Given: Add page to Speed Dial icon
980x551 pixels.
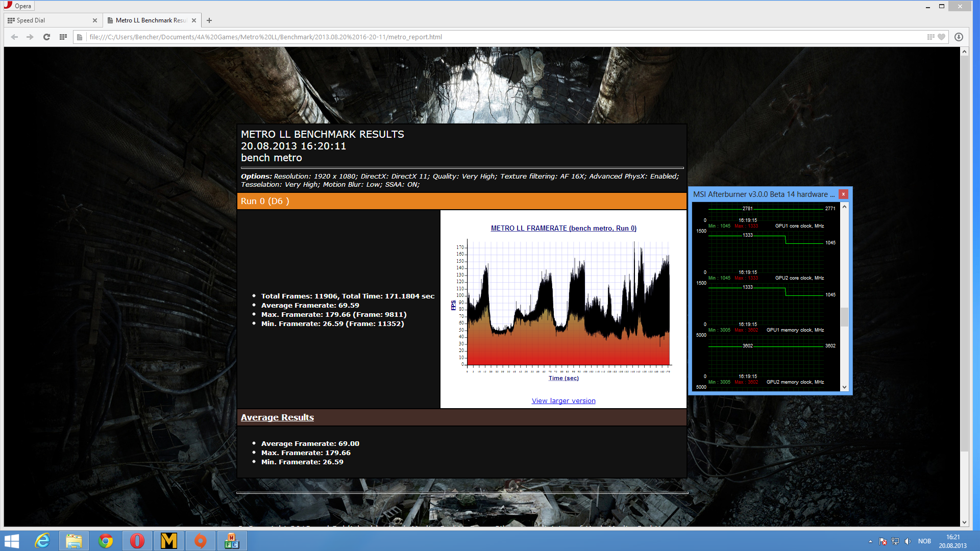Looking at the screenshot, I should 930,37.
